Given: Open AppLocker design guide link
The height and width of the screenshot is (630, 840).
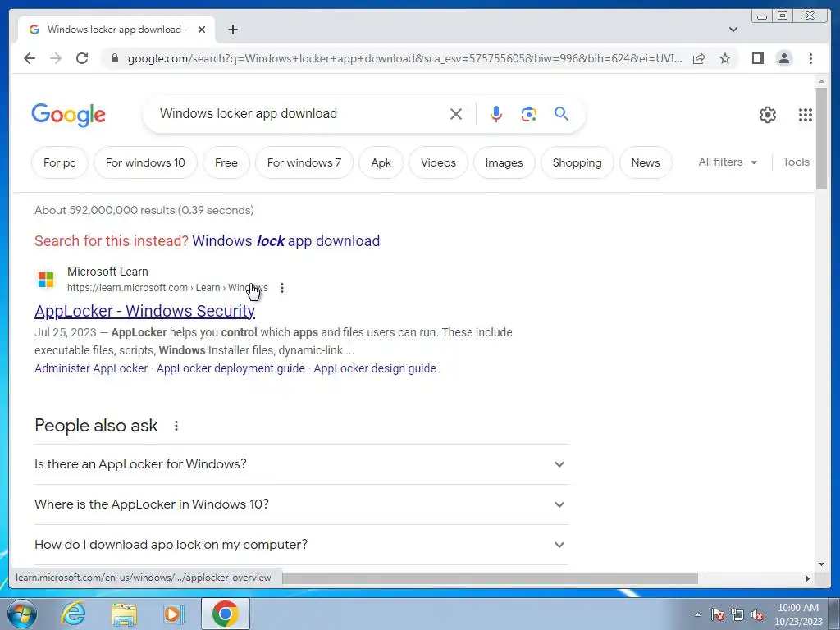Looking at the screenshot, I should pyautogui.click(x=375, y=368).
